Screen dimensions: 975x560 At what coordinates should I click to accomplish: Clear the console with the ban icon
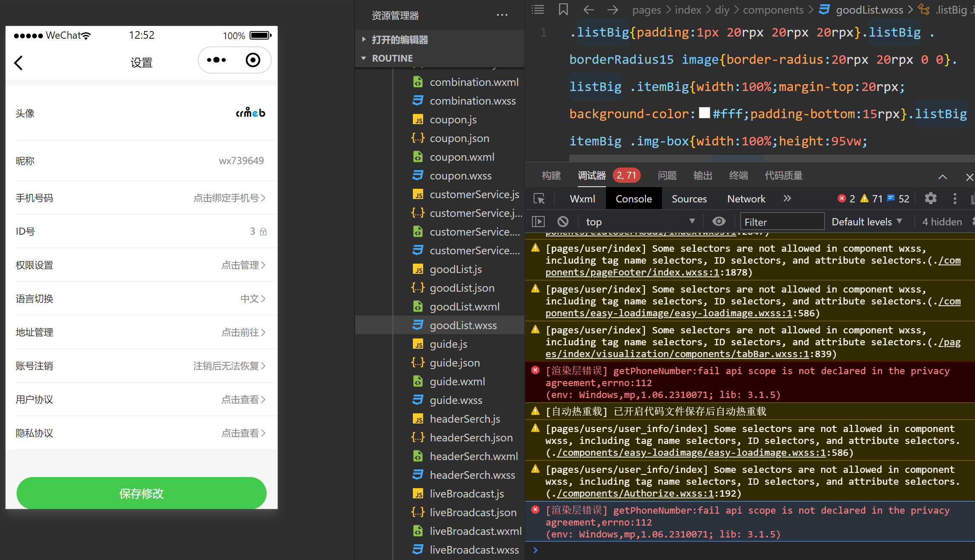[x=563, y=222]
